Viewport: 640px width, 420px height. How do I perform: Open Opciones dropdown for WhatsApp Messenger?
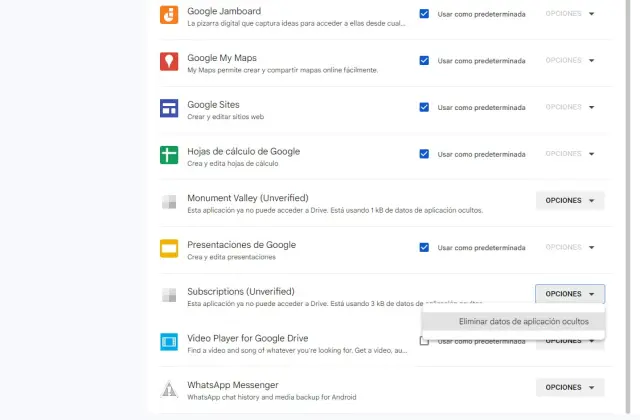tap(570, 387)
